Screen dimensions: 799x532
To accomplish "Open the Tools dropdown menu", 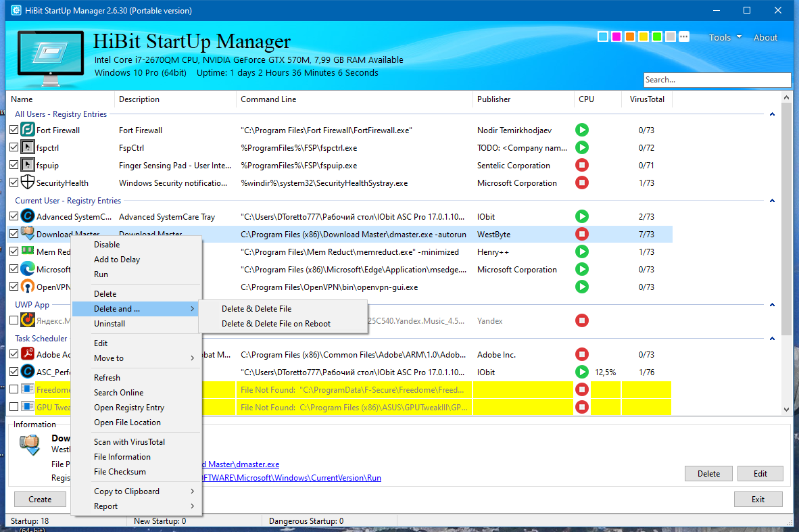I will (x=725, y=37).
